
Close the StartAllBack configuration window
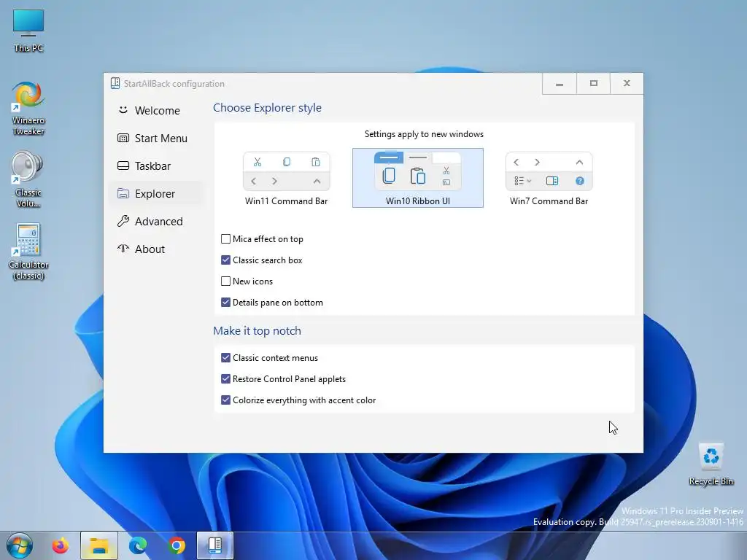(x=627, y=84)
